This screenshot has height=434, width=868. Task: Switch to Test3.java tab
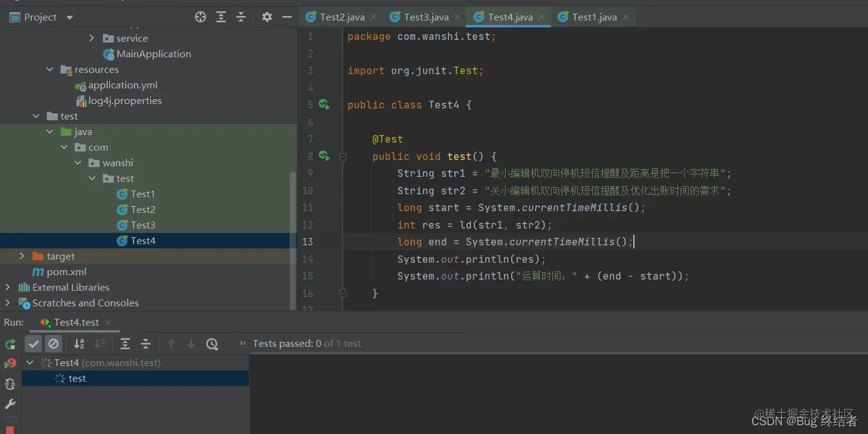point(426,17)
